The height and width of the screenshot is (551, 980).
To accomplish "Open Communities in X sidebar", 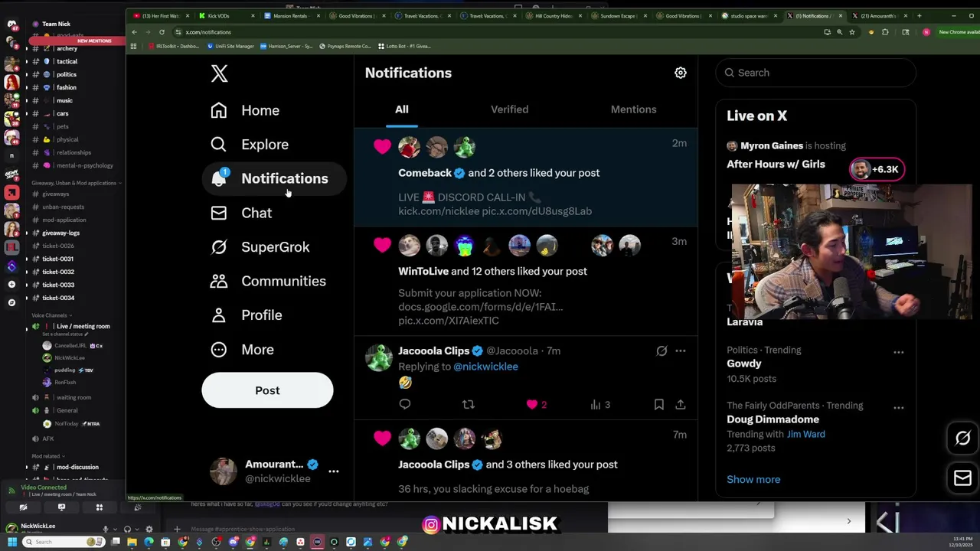I will coord(268,281).
